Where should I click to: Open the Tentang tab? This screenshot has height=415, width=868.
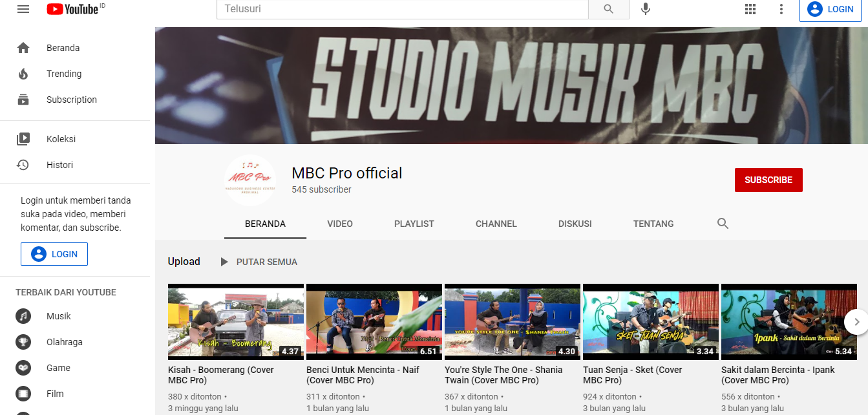[x=653, y=224]
